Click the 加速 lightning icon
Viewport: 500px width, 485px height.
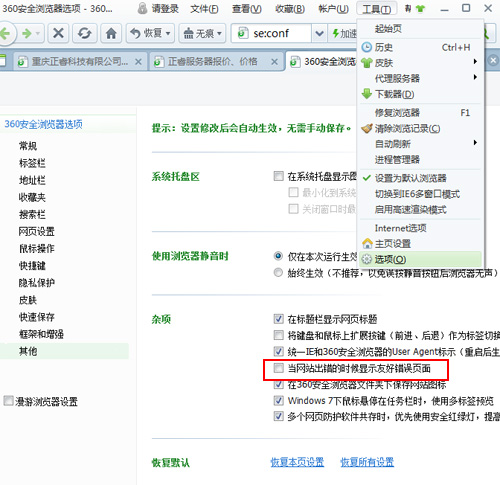(x=336, y=33)
